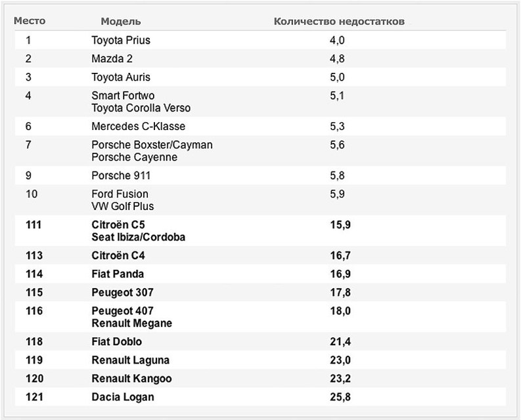Click Toyota Corolla Verso text
This screenshot has height=420, width=521.
(141, 108)
